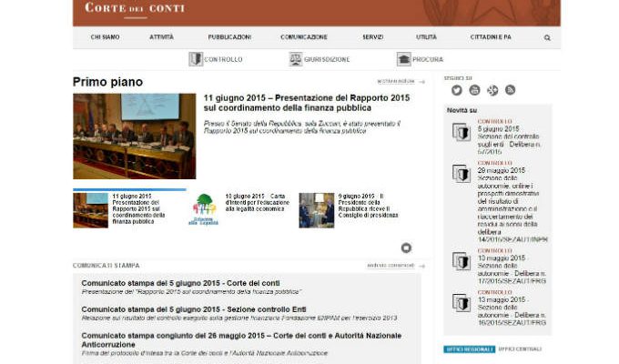
Task: Click subtitle Firma del protocollo d'intesa
Action: [x=205, y=353]
